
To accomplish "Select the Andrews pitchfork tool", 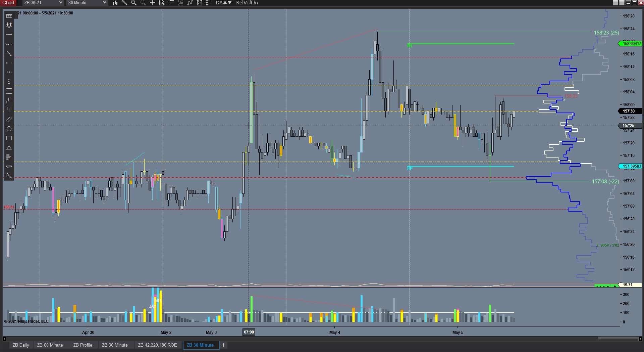I will tap(9, 110).
